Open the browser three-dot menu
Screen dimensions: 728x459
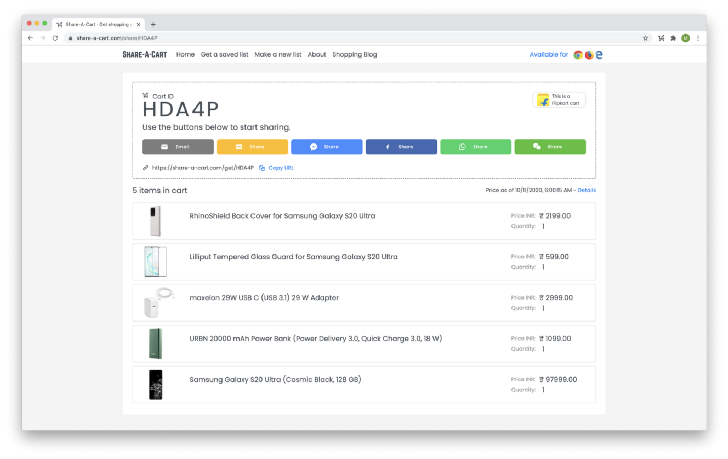coord(698,38)
